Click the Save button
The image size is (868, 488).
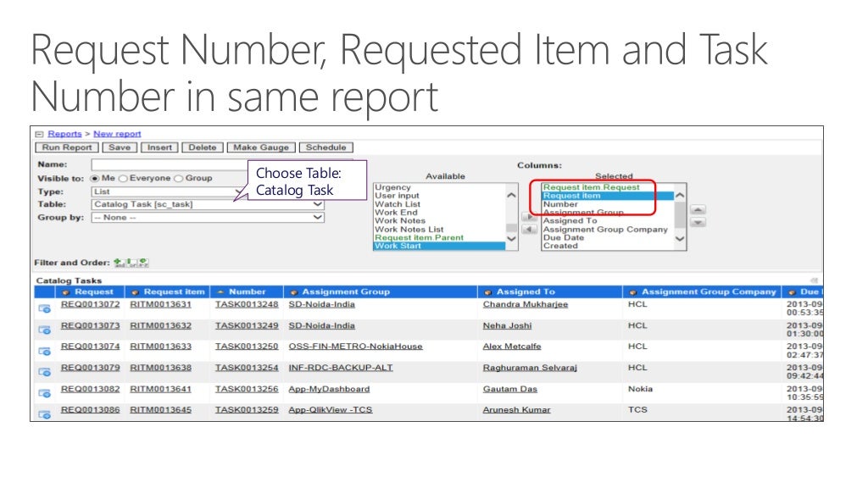coord(120,147)
